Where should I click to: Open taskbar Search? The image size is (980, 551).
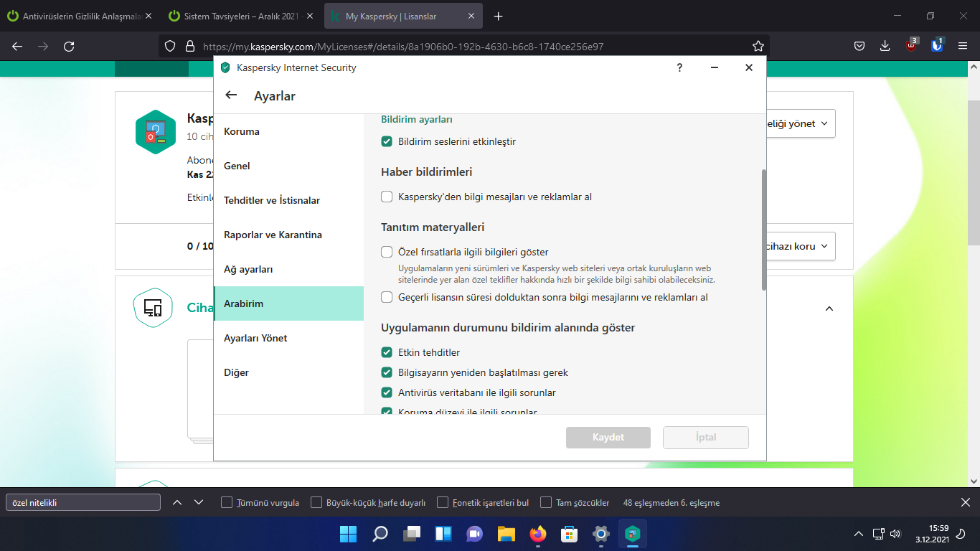point(380,534)
